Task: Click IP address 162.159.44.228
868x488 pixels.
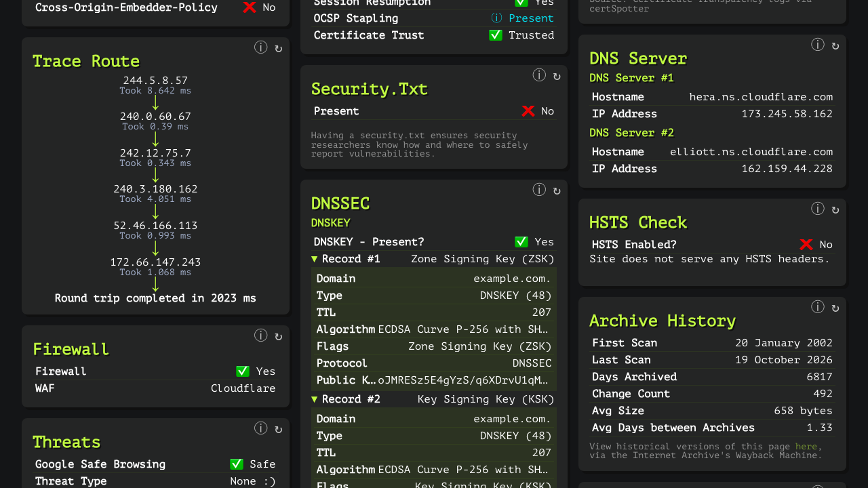Action: point(787,169)
